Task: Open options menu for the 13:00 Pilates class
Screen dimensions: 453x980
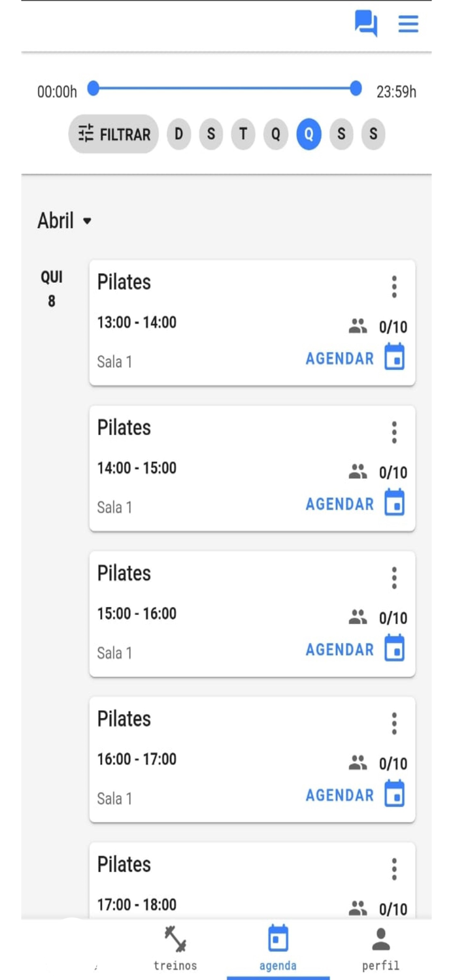Action: point(394,286)
